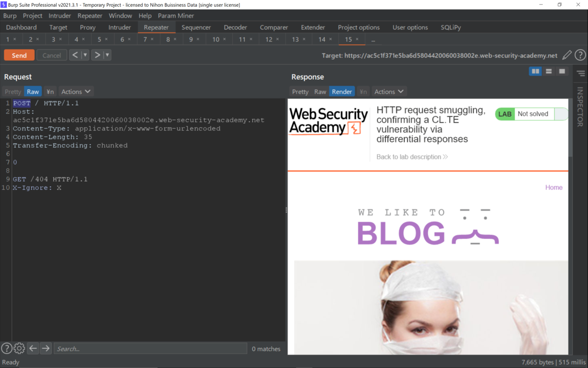Open the Dashboard tab
This screenshot has width=588, height=368.
22,27
